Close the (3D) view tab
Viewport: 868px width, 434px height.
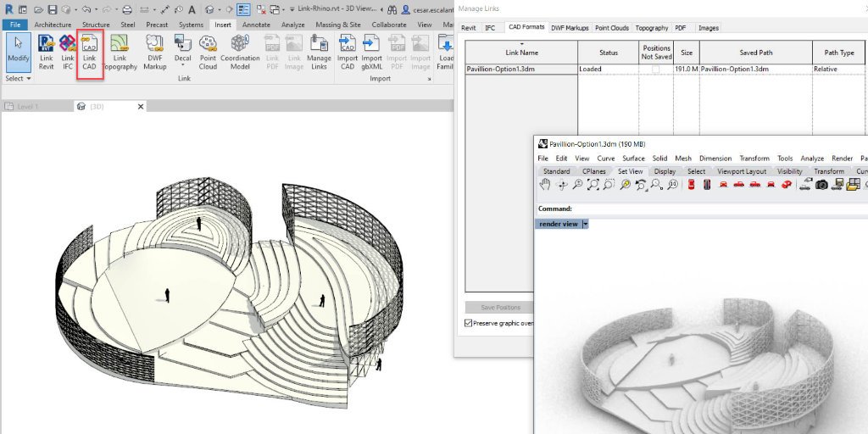point(141,106)
